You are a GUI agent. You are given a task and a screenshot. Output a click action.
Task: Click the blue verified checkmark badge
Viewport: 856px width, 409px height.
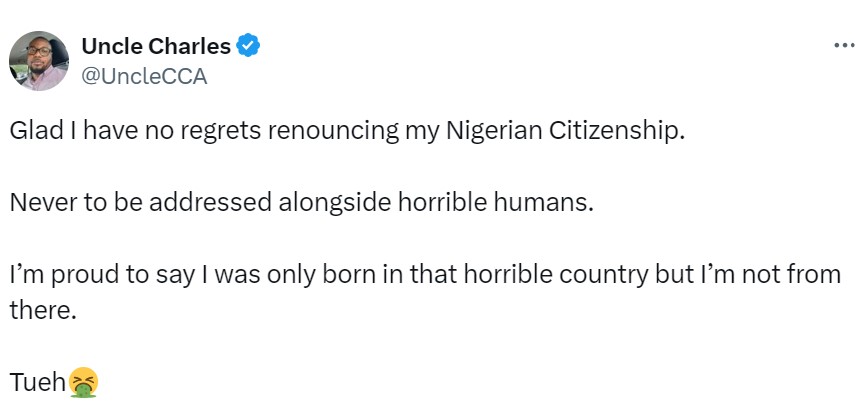(x=248, y=46)
